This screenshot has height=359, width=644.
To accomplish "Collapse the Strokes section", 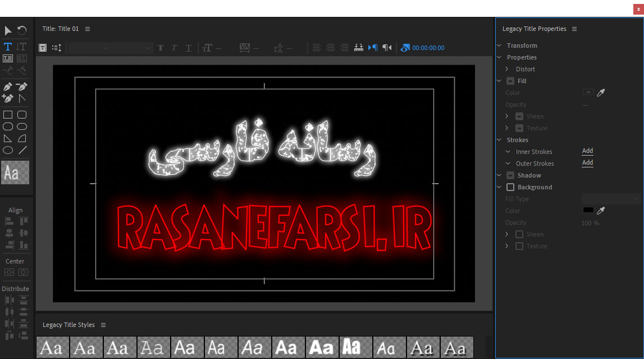I will click(499, 140).
